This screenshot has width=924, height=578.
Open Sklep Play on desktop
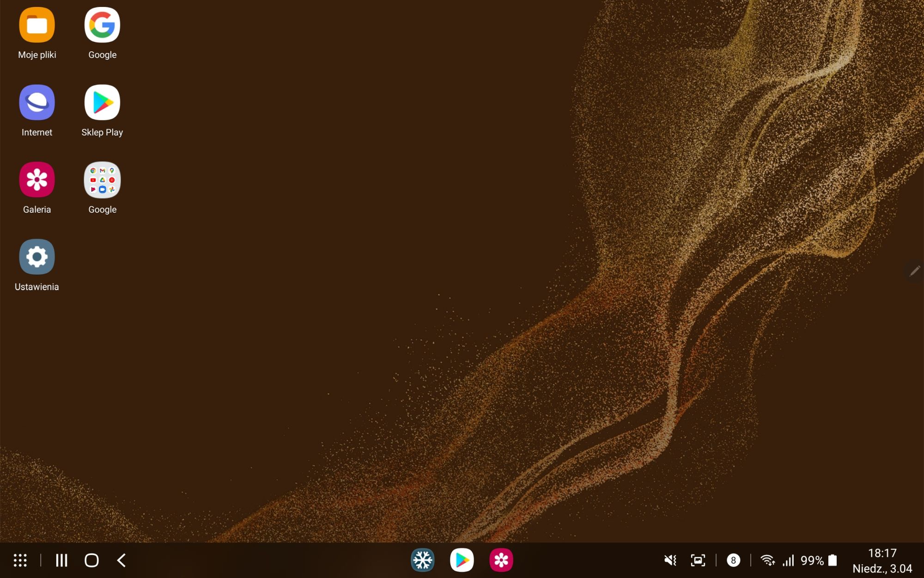coord(102,102)
